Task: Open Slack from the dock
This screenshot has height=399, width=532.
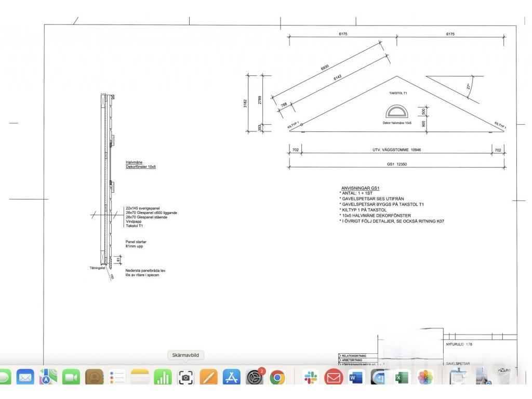Action: click(311, 377)
